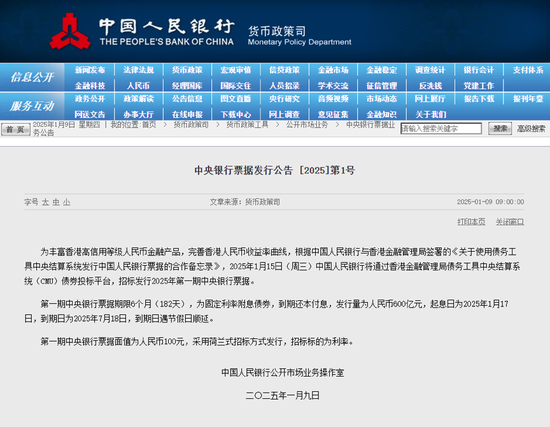This screenshot has width=550, height=427.
Task: Open the 金融稳定 navigation item
Action: pyautogui.click(x=382, y=70)
